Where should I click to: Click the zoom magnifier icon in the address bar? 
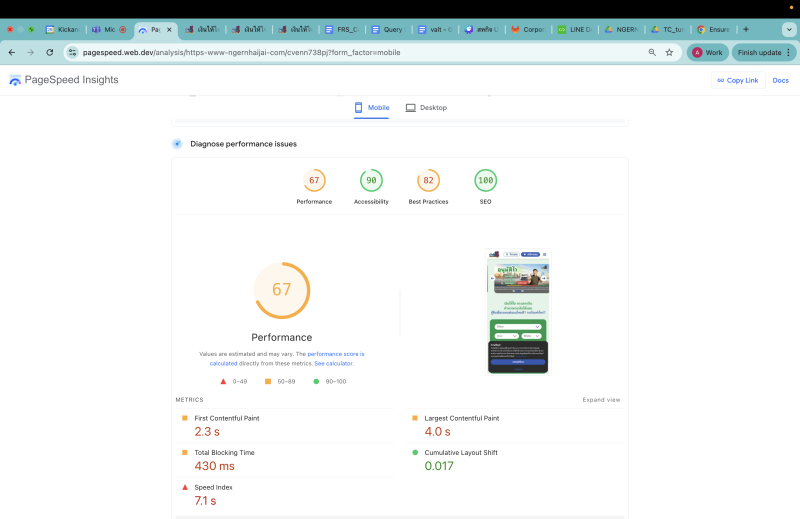click(x=652, y=52)
